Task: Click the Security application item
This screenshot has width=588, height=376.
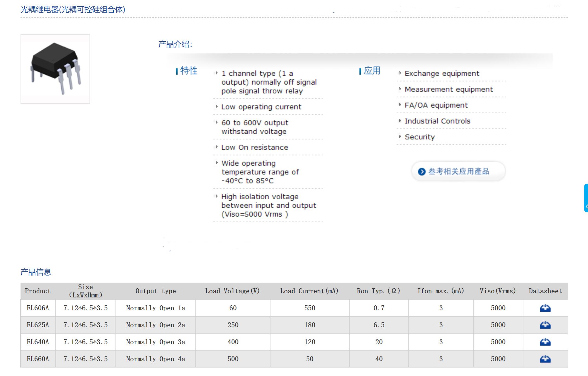Action: tap(420, 137)
